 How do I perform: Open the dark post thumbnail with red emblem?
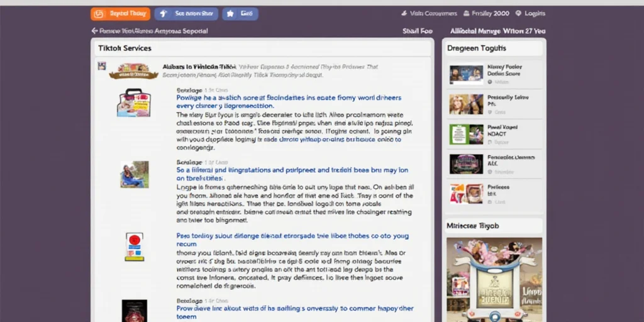pos(135,311)
